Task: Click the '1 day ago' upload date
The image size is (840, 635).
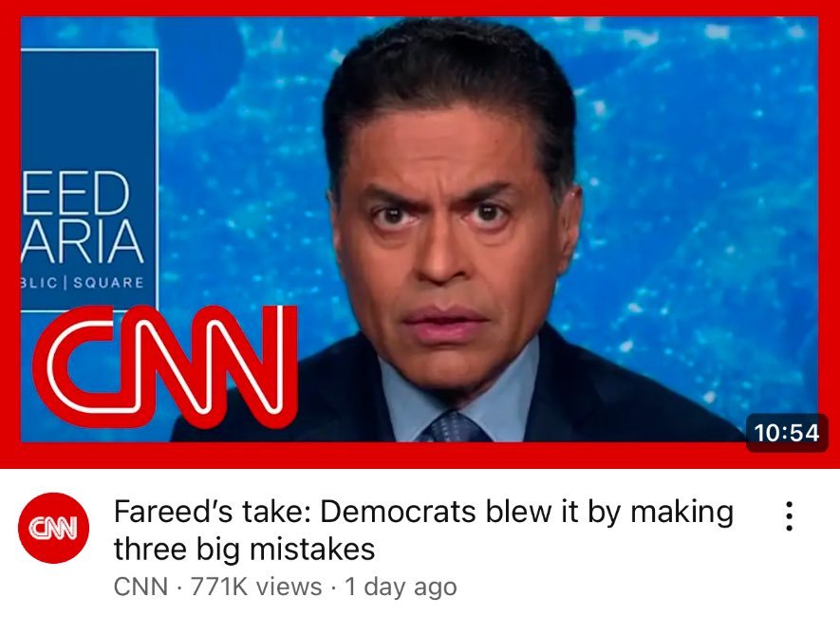Action: point(401,587)
